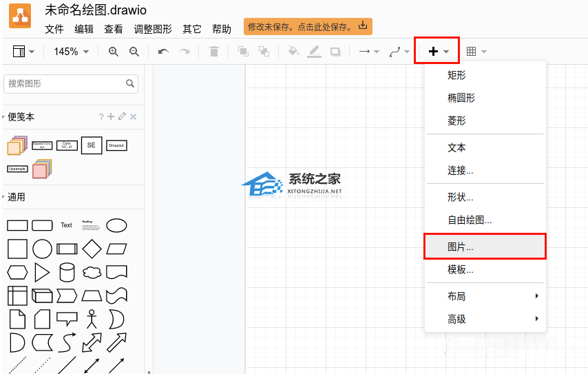Choose 文本 from insert menu
Viewport: 588px width, 374px height.
(485, 148)
